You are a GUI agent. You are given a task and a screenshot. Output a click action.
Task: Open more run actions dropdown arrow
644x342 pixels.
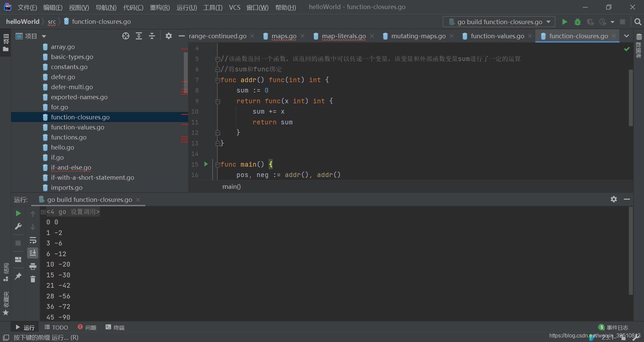tap(612, 22)
